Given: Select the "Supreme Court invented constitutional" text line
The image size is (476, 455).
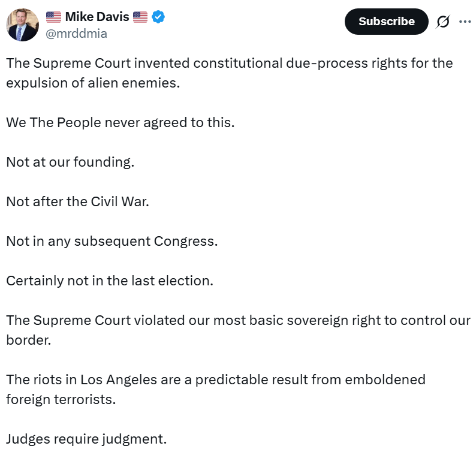Looking at the screenshot, I should pyautogui.click(x=229, y=64).
